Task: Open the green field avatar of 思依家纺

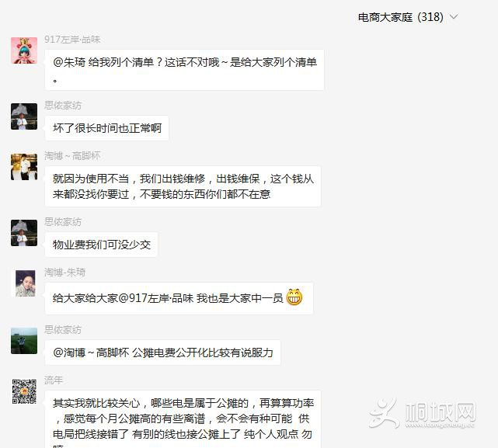Action: (24, 341)
